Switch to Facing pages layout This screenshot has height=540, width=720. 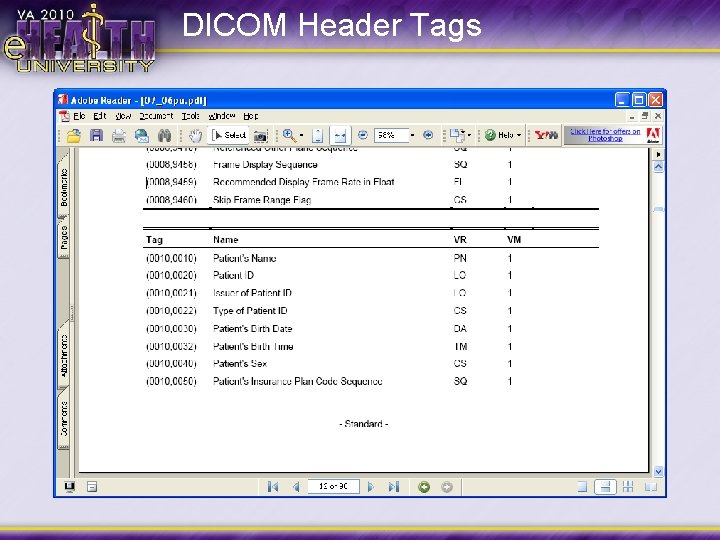pos(651,487)
